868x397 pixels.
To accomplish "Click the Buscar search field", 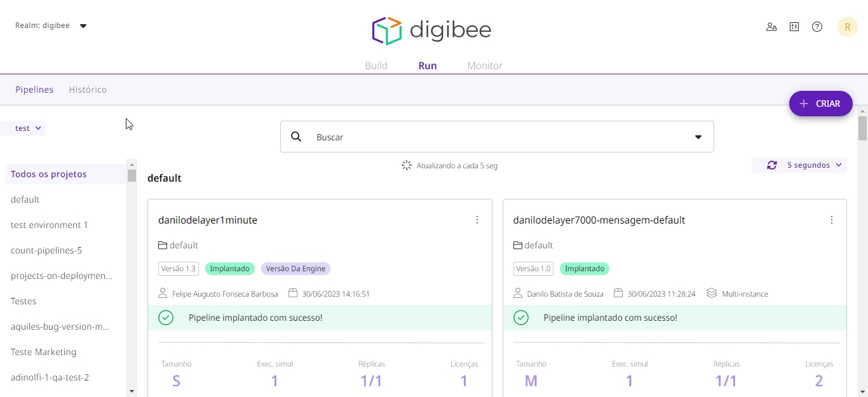I will 496,137.
